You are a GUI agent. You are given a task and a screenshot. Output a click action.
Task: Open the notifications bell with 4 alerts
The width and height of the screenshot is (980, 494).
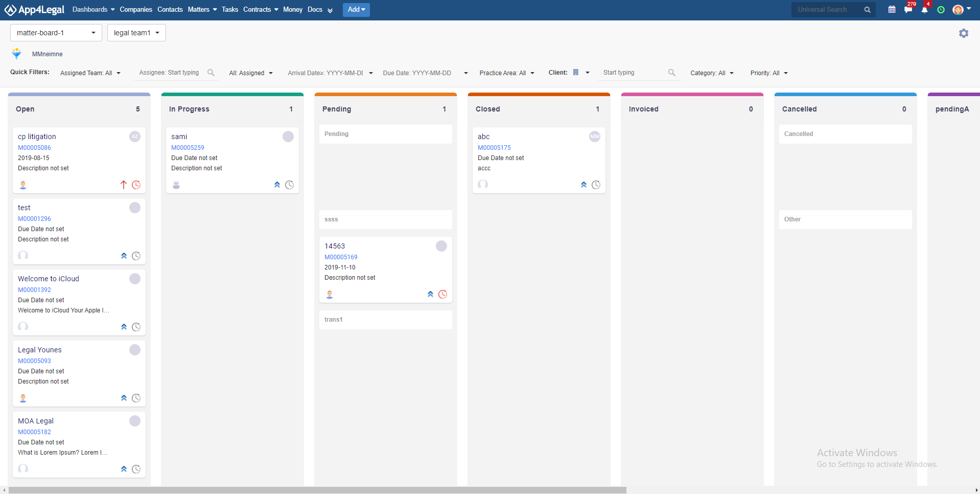coord(925,10)
